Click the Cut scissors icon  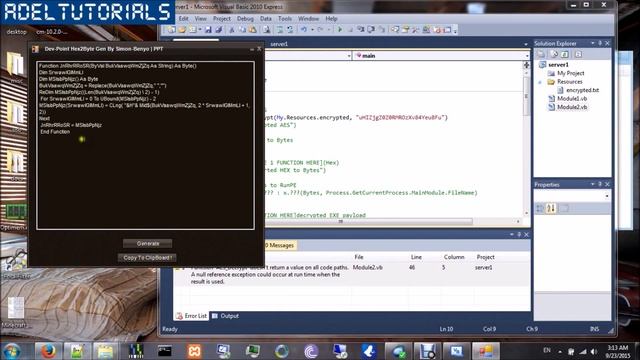[232, 29]
